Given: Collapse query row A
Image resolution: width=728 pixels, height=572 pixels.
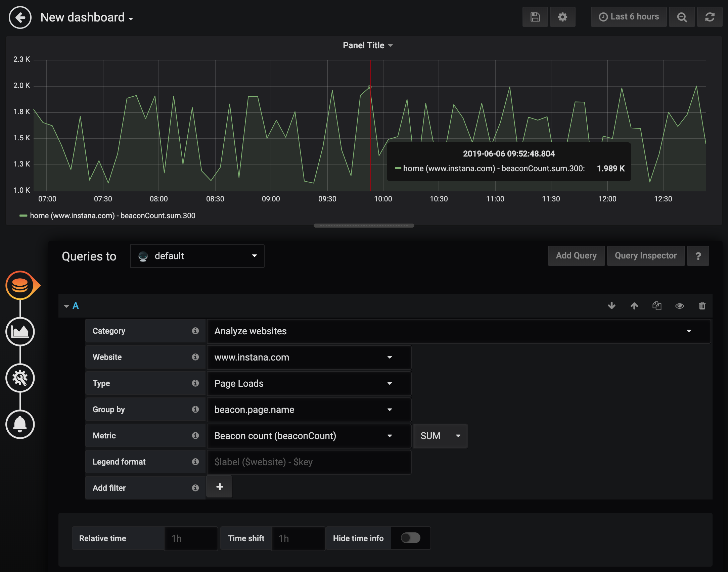Looking at the screenshot, I should (66, 306).
